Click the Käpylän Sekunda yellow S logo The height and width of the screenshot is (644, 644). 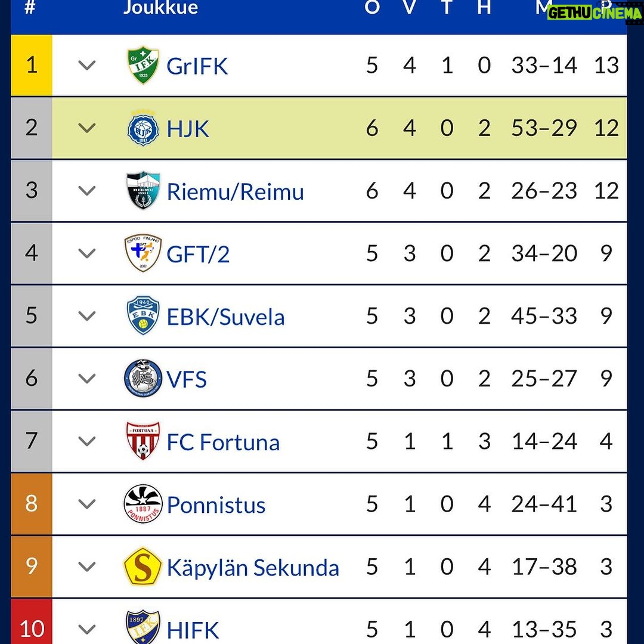[143, 566]
